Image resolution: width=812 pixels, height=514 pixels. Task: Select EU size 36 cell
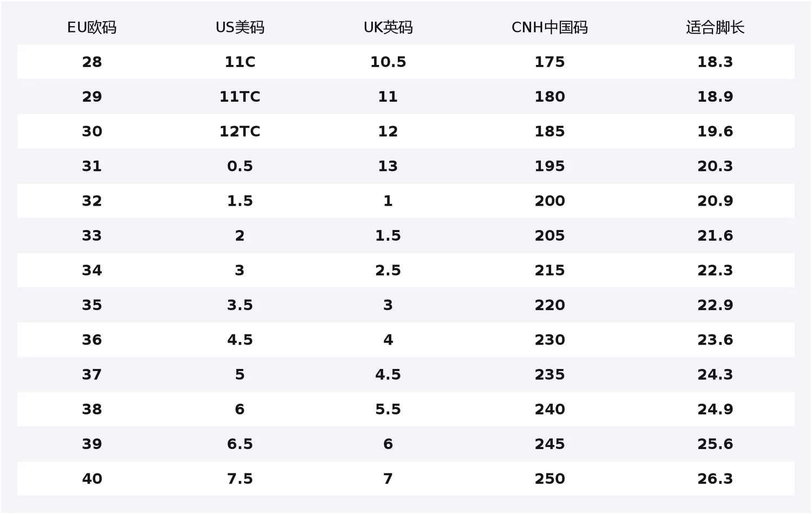pyautogui.click(x=92, y=340)
